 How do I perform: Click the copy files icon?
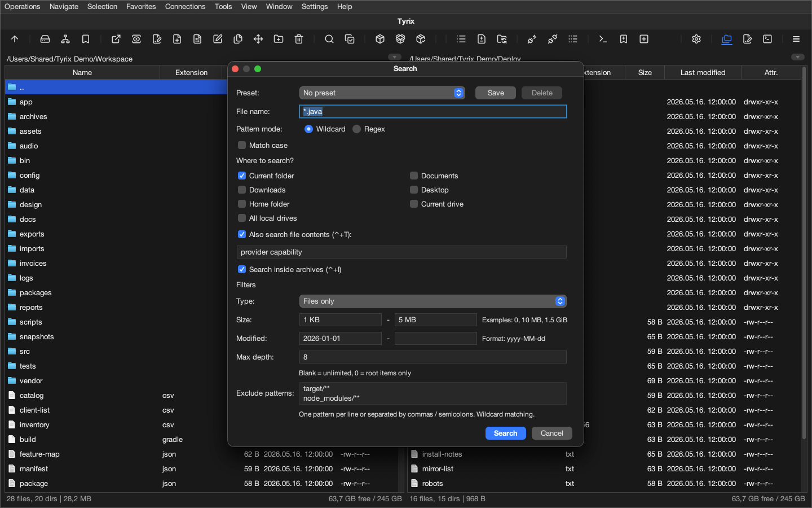click(x=238, y=39)
